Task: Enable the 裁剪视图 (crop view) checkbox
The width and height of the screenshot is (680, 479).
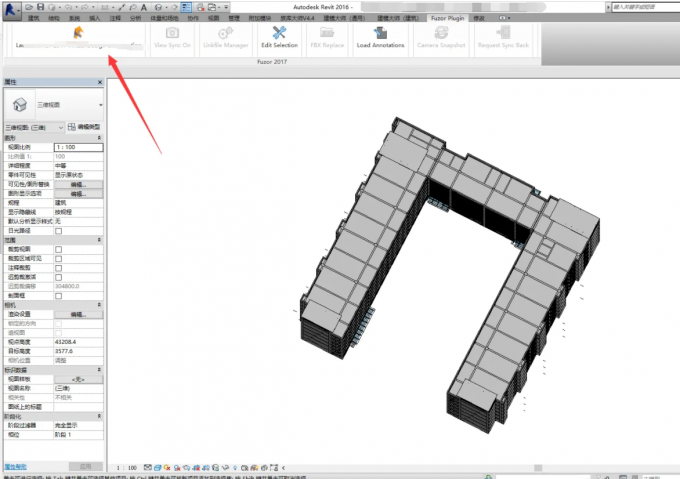Action: [x=59, y=249]
